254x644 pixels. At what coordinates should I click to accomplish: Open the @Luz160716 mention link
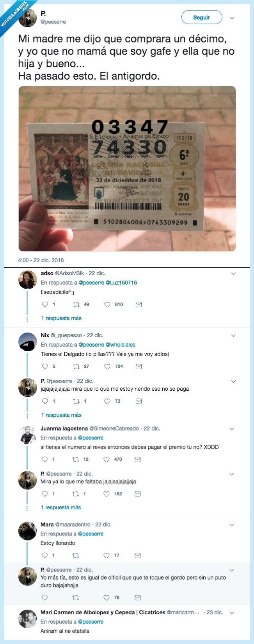[121, 283]
